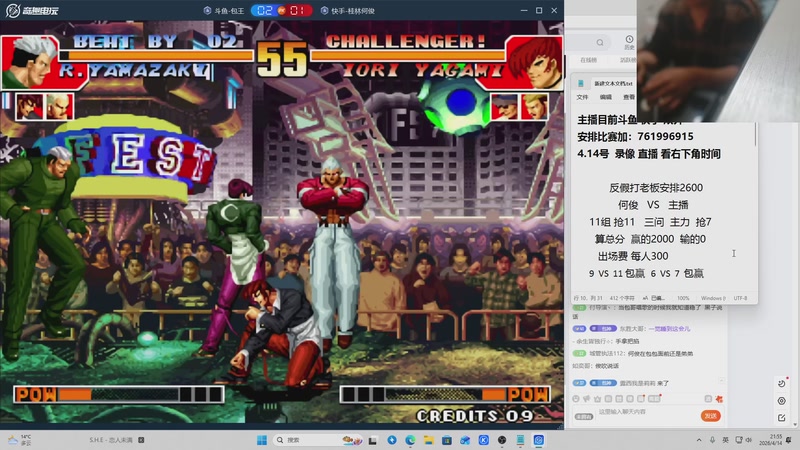Screen dimensions: 800x450
Task: Open File Explorer from the taskbar
Action: click(429, 440)
